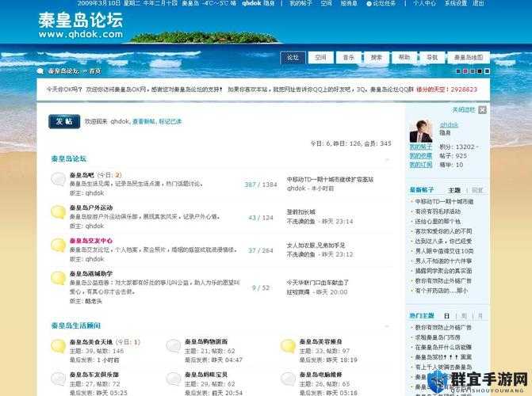Click the 秦皇岛交友中心 yellow bubble icon

58,245
